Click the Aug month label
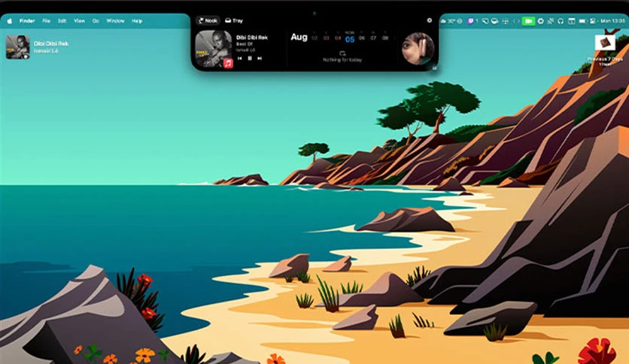Screen dimensions: 629x364 click(x=299, y=38)
